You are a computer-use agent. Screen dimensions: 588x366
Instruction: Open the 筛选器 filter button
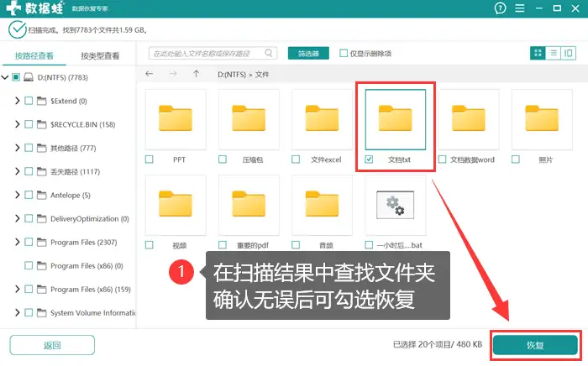click(x=308, y=54)
